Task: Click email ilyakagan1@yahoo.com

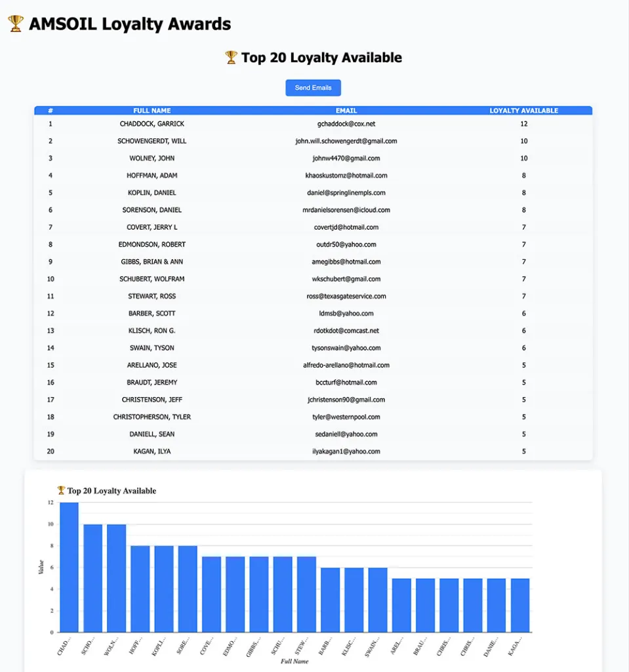Action: (346, 451)
